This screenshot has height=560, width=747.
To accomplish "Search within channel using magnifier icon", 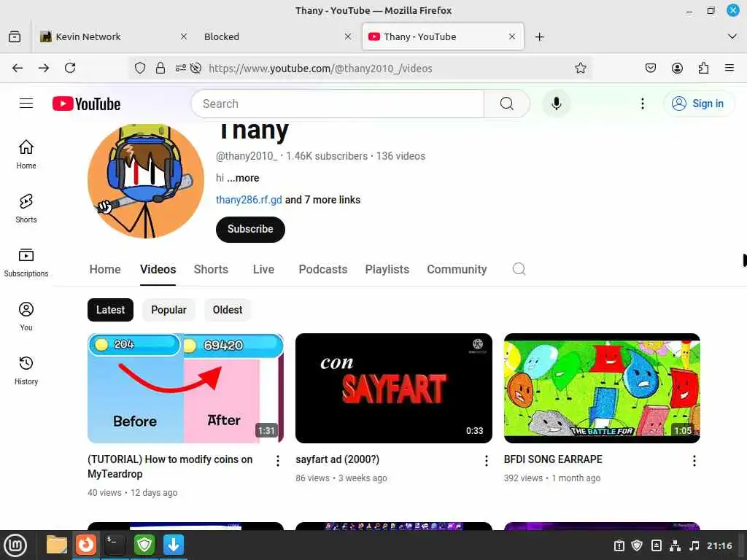I will pos(519,269).
